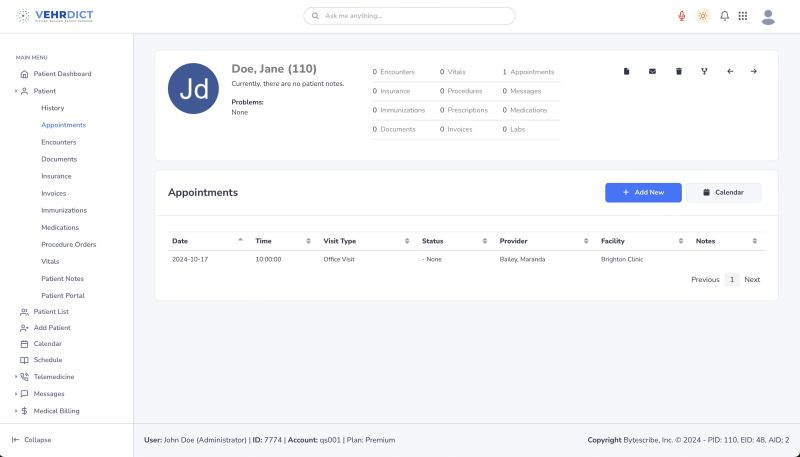Open the user profile avatar menu
The image size is (800, 457).
(x=768, y=16)
